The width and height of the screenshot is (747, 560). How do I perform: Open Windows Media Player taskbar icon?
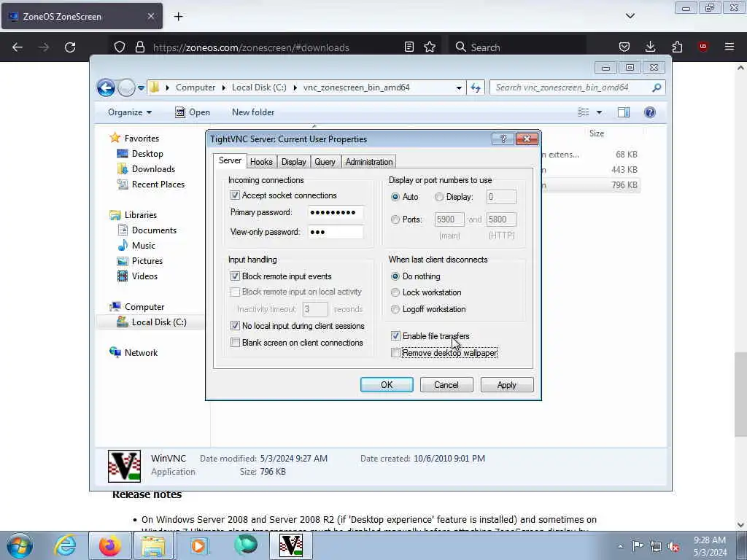click(x=198, y=545)
